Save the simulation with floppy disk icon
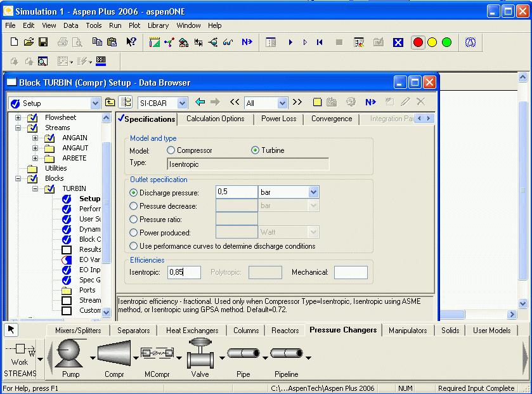 click(x=43, y=42)
